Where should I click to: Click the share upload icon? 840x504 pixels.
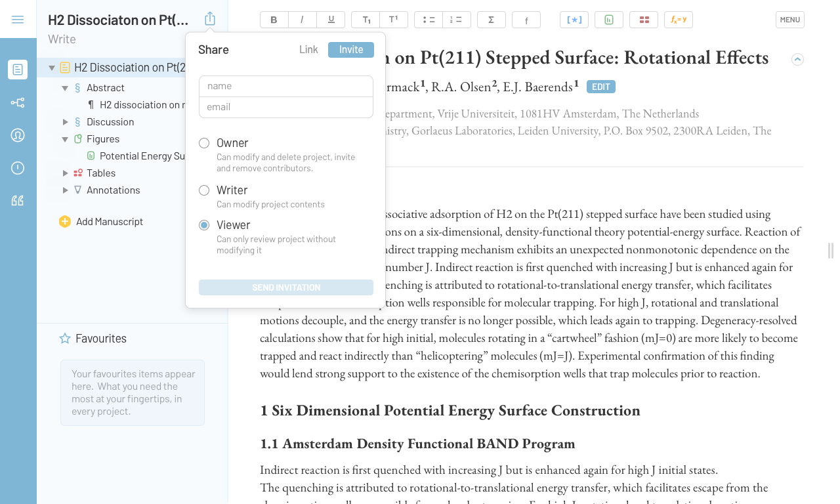tap(210, 19)
